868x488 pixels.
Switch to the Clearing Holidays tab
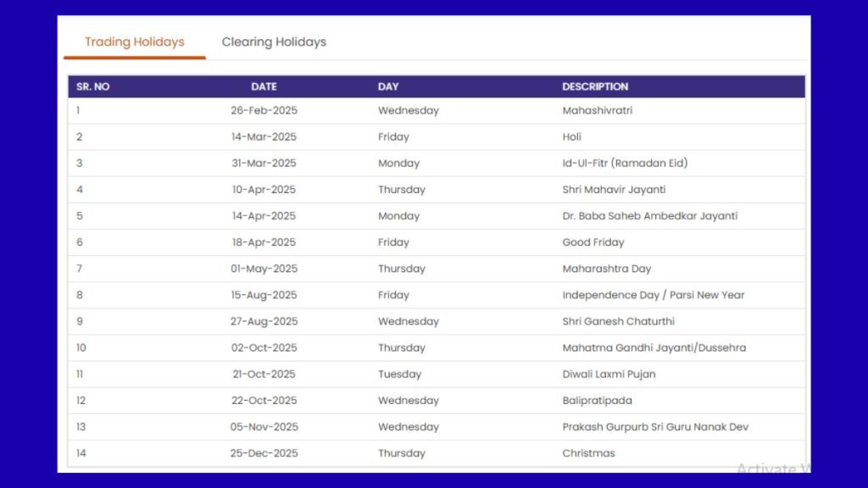pos(274,42)
